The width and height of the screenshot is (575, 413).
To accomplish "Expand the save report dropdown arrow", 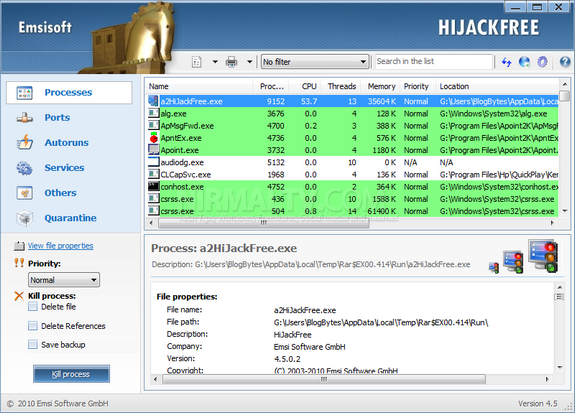I will pos(215,62).
